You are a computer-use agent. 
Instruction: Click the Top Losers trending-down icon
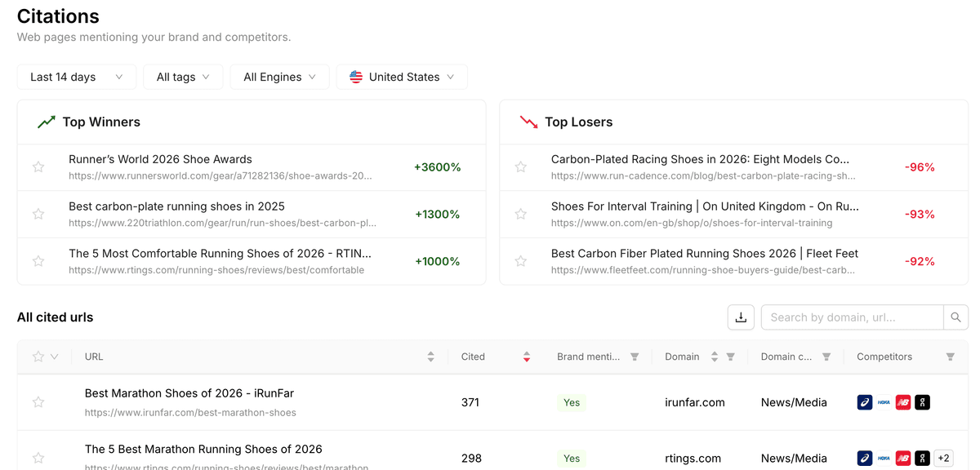click(528, 122)
